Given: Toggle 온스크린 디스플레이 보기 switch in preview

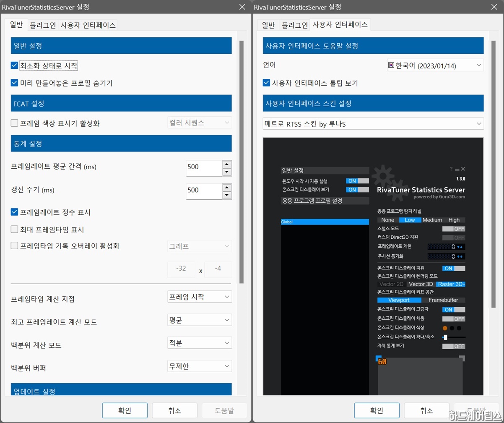Looking at the screenshot, I should point(357,190).
